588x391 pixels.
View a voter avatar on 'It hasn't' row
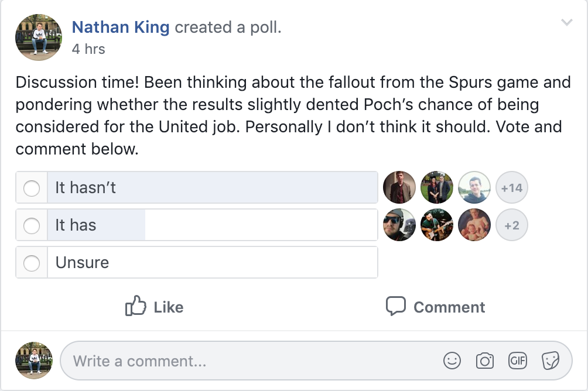click(399, 187)
